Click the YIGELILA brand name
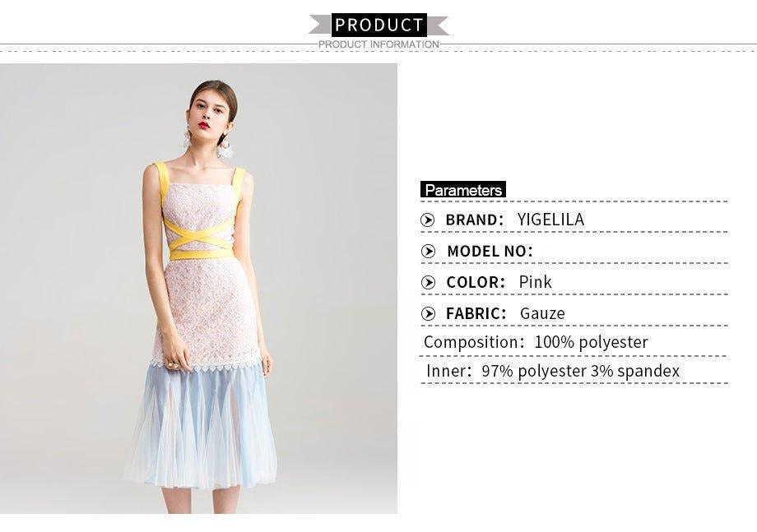 click(x=550, y=220)
